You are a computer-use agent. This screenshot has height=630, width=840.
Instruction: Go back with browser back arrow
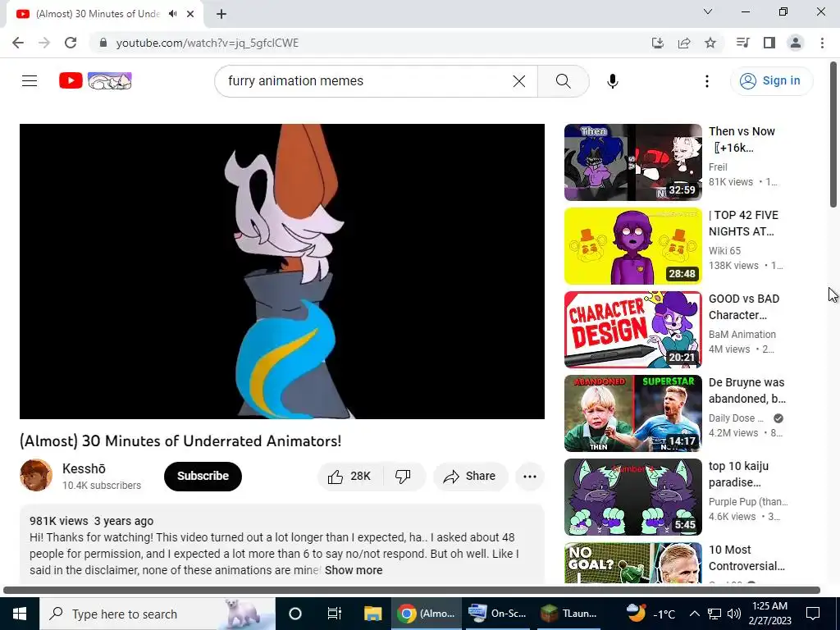(x=18, y=43)
